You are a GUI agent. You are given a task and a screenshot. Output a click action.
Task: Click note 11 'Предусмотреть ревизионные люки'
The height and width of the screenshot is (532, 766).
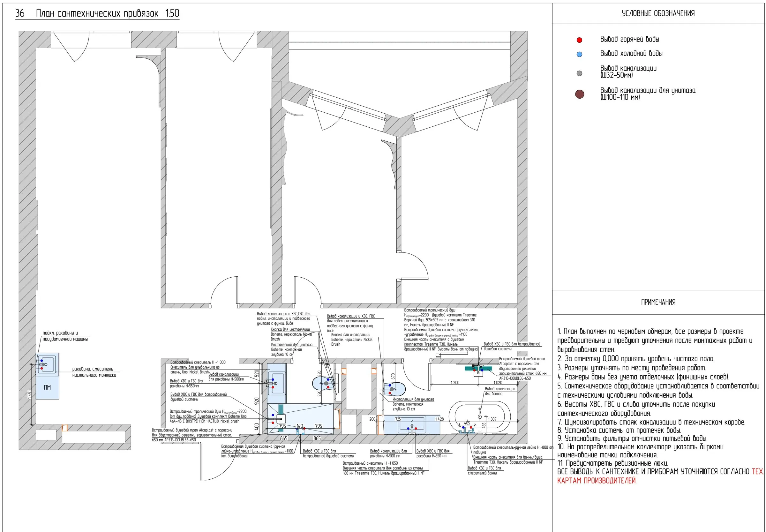(613, 463)
